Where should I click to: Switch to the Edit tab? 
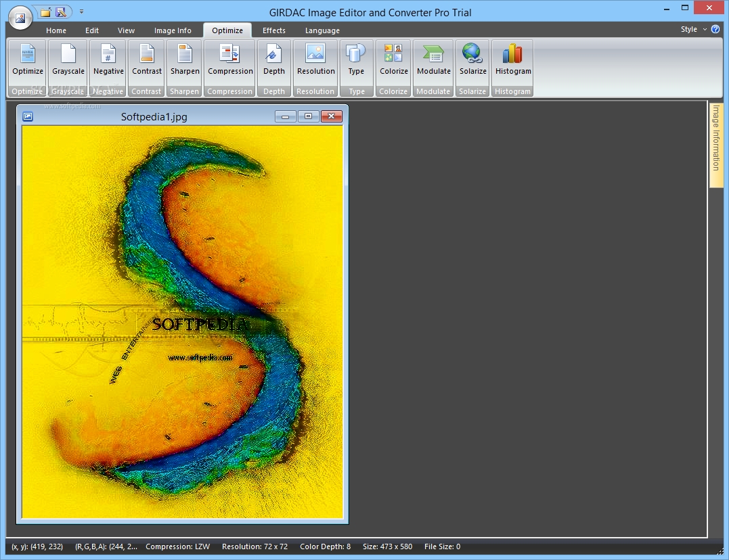tap(91, 30)
